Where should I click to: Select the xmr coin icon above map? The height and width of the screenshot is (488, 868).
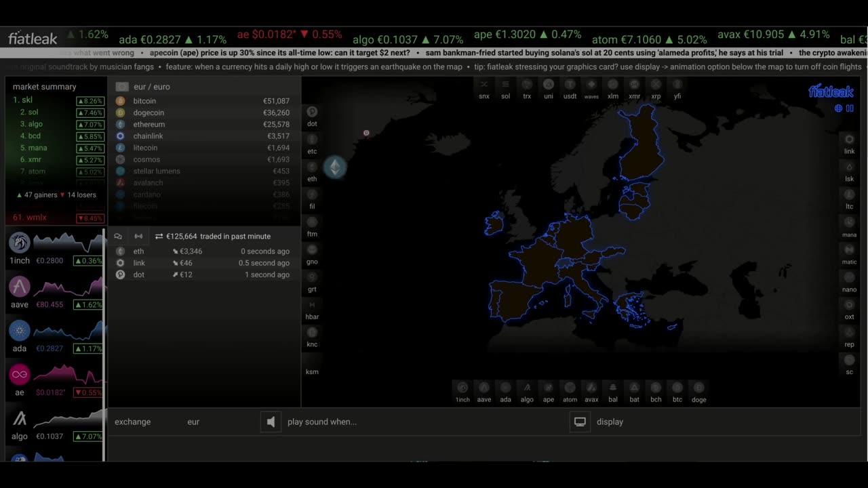(x=634, y=84)
